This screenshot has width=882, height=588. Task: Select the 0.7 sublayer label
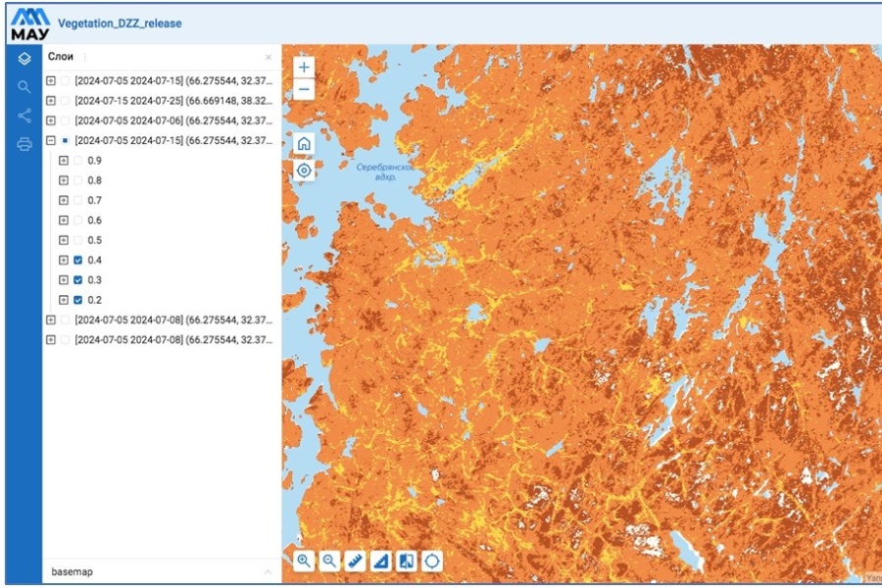point(94,200)
